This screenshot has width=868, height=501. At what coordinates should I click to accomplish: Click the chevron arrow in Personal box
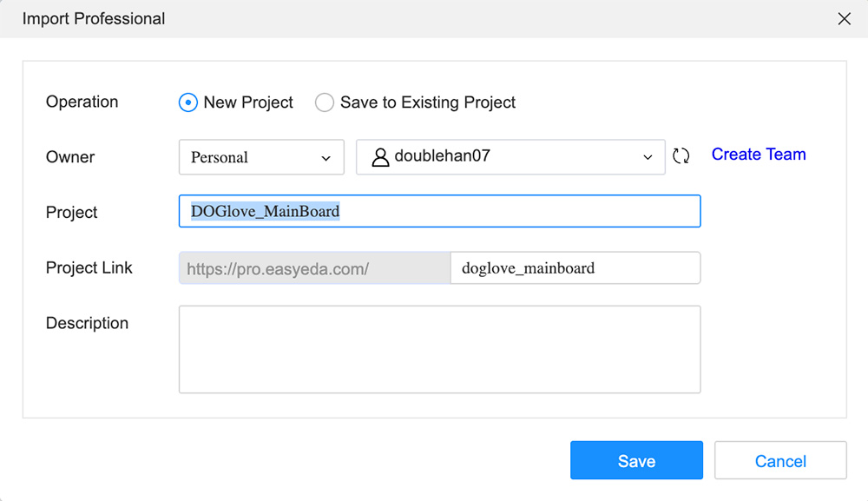tap(326, 158)
